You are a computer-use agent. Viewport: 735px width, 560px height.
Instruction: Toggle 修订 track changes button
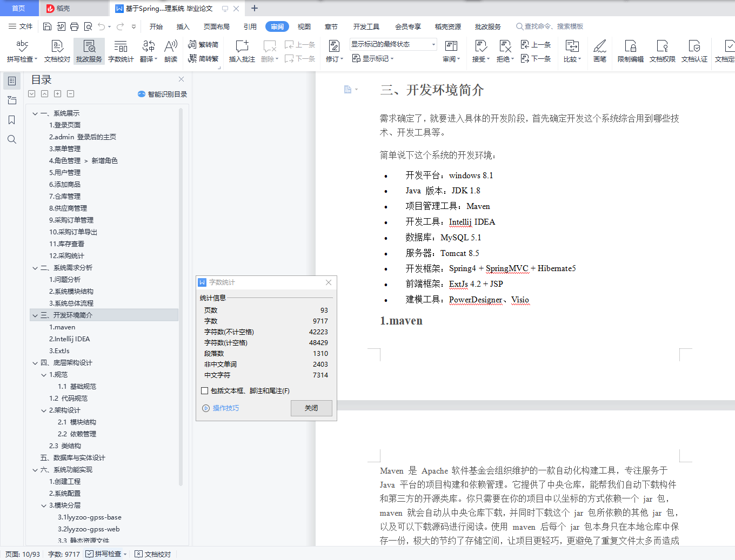click(335, 51)
